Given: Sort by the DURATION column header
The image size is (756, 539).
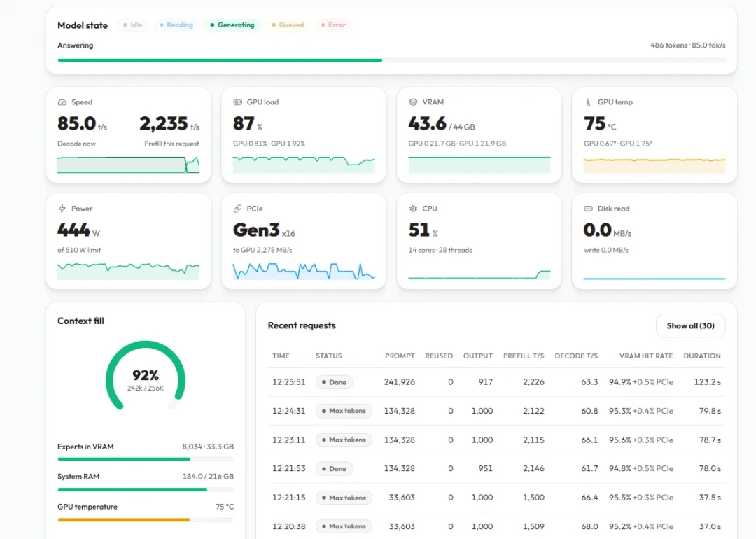Looking at the screenshot, I should tap(702, 356).
